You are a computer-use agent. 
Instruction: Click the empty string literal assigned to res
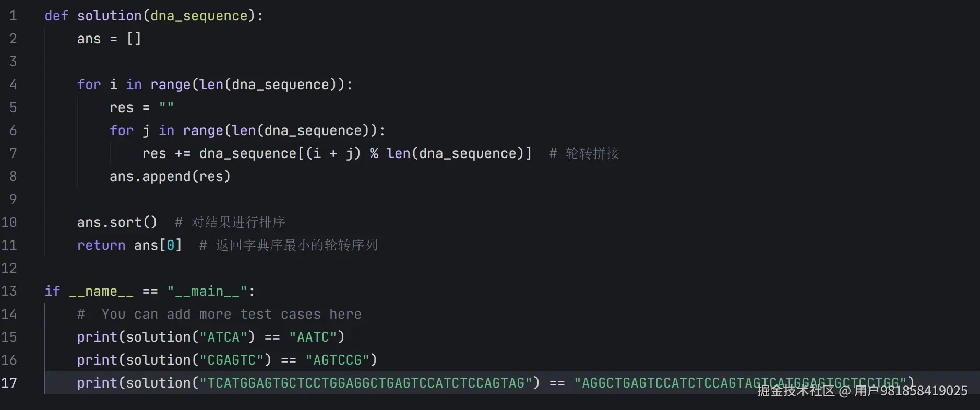click(166, 107)
